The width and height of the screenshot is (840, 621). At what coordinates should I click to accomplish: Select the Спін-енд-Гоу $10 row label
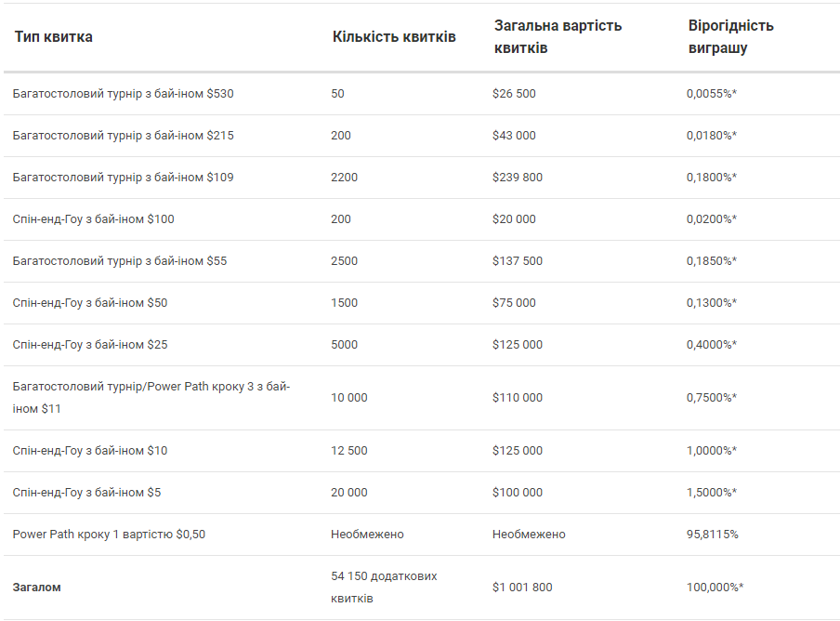click(90, 451)
